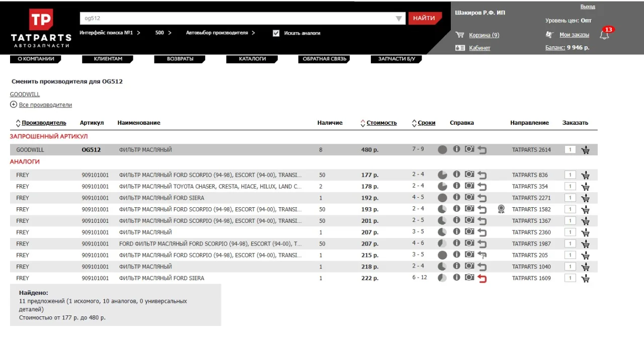The image size is (644, 337).
Task: Click quantity field in TATPARTS 2614 row
Action: point(570,149)
